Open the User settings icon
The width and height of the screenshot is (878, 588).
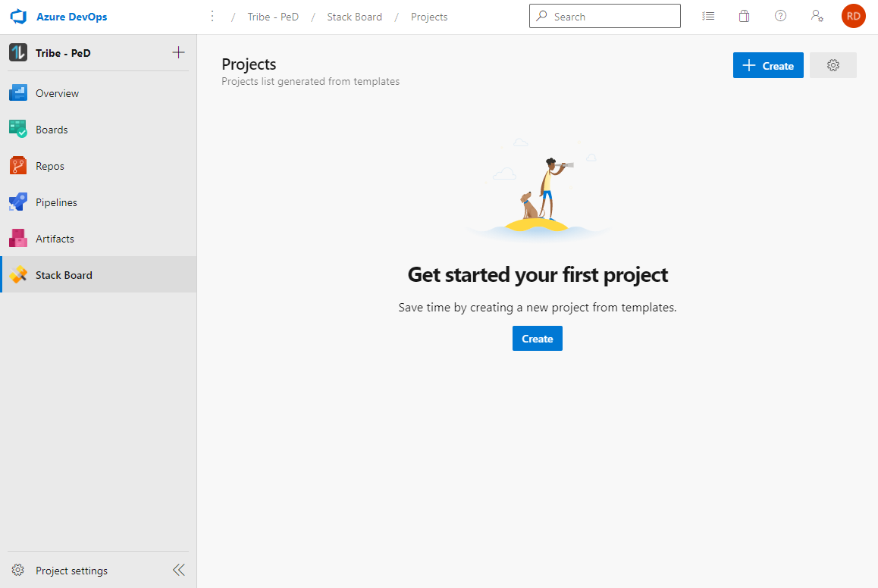click(x=817, y=16)
